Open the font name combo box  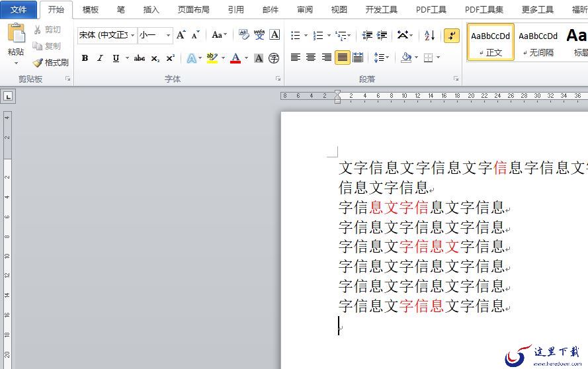click(107, 35)
